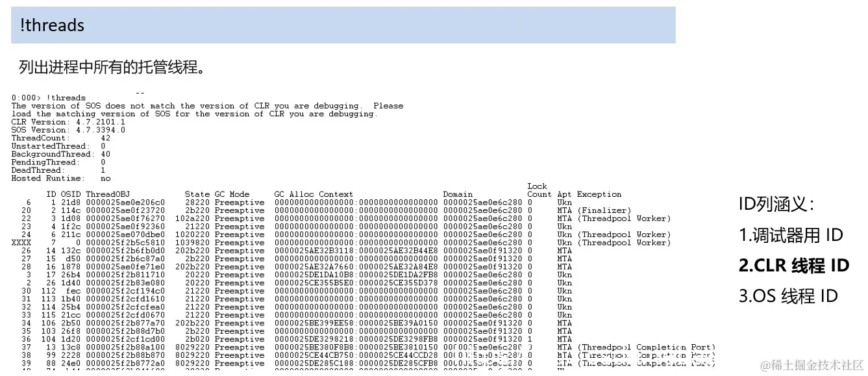Click the '3.OS 线程 ID' annotation
Image resolution: width=868 pixels, height=376 pixels.
pyautogui.click(x=788, y=296)
